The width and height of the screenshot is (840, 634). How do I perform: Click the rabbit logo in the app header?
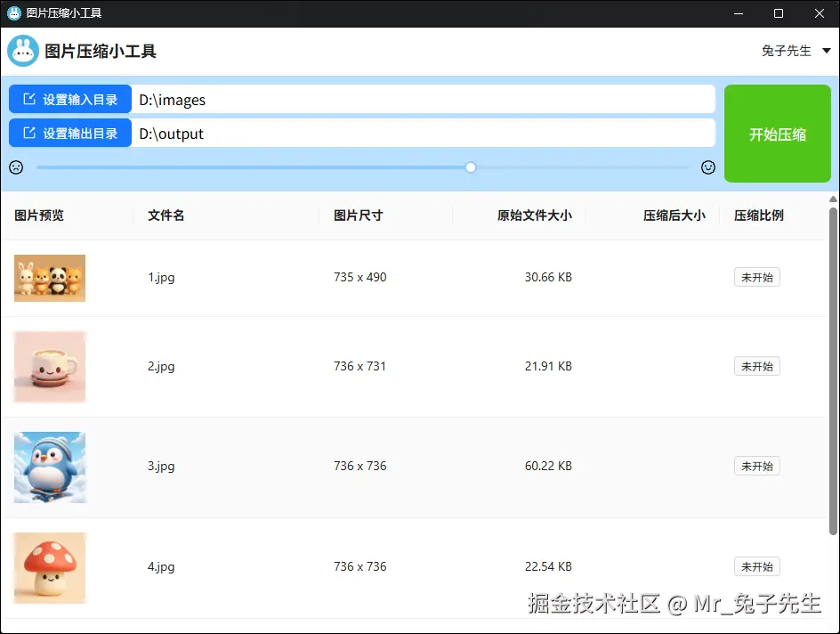click(23, 51)
